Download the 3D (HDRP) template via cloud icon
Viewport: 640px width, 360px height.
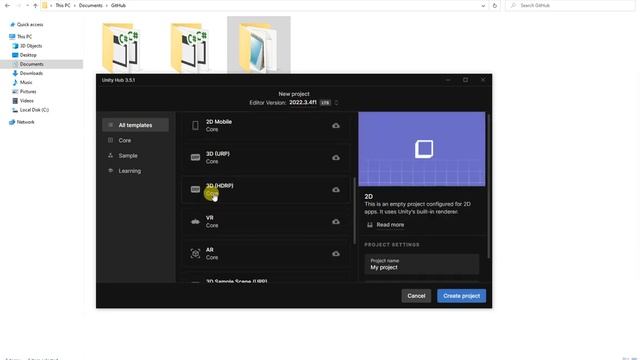pos(336,189)
